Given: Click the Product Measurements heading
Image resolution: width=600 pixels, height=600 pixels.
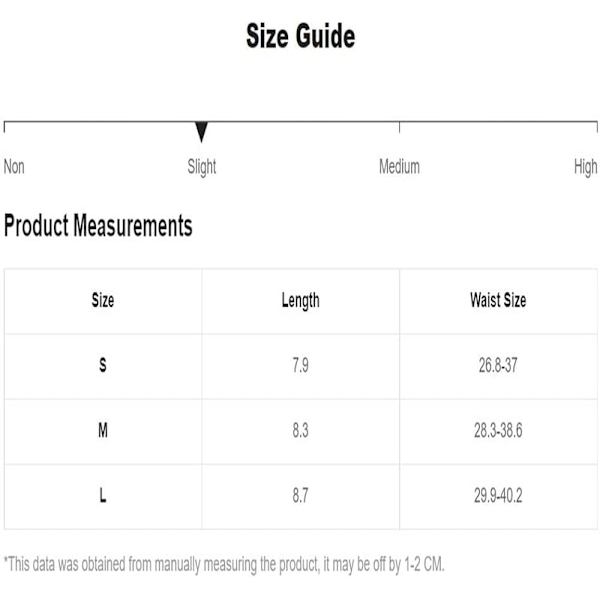Looking at the screenshot, I should click(x=98, y=225).
